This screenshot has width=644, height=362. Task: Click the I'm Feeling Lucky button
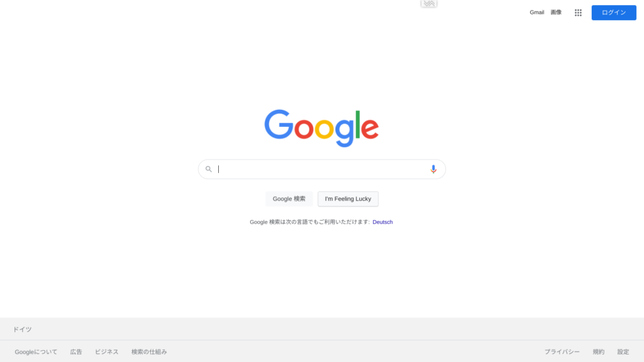tap(348, 199)
